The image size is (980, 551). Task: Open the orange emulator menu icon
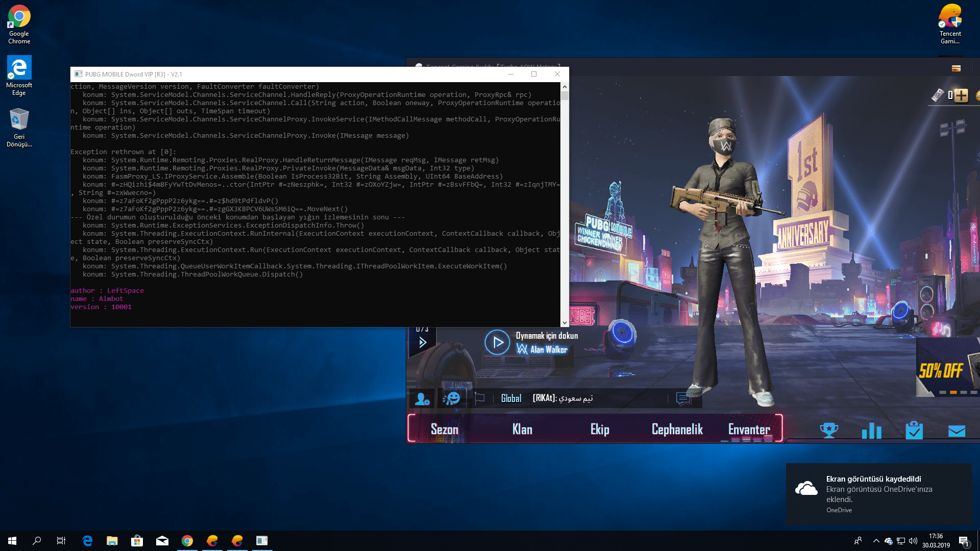click(957, 68)
